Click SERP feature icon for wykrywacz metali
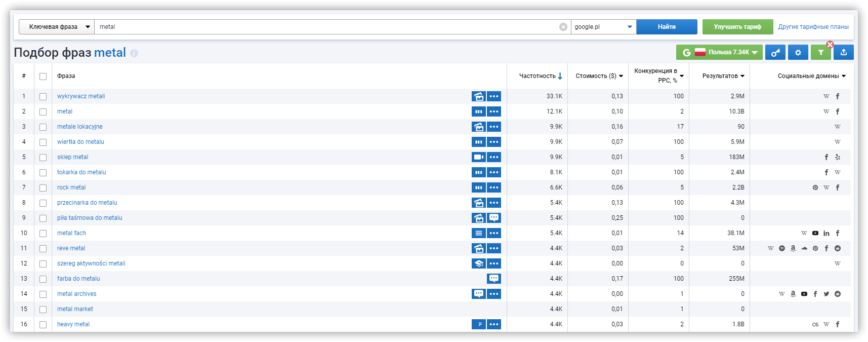868x342 pixels. click(x=479, y=96)
